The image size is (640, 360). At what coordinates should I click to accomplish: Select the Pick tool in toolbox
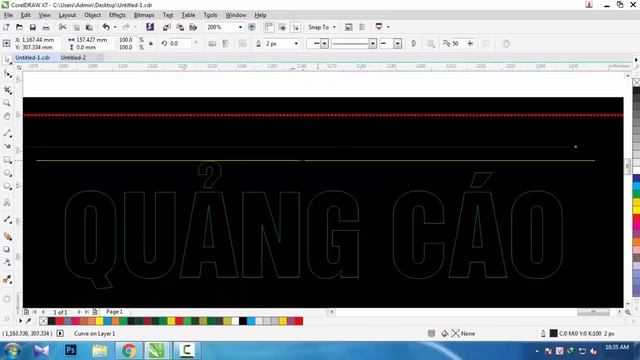coord(7,60)
